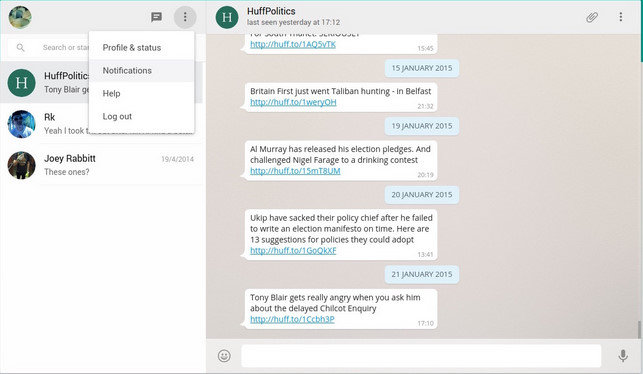Choose Profile & status from the menu
The height and width of the screenshot is (374, 643).
(141, 48)
